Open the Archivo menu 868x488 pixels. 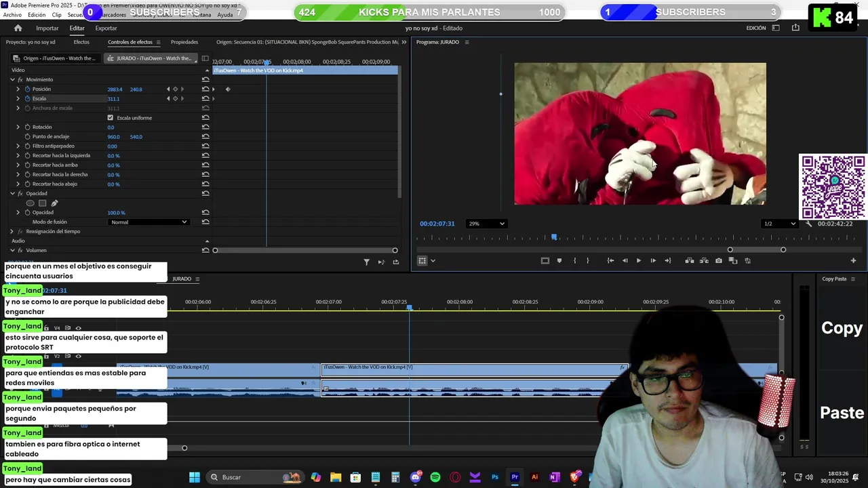point(12,14)
